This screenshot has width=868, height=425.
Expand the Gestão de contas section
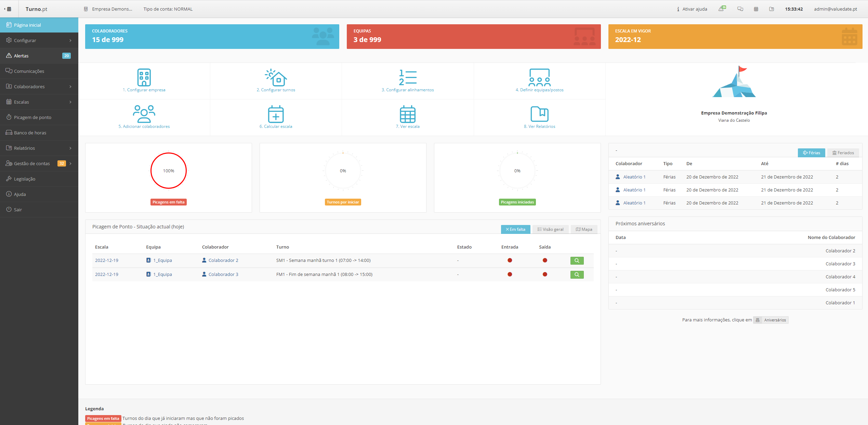pyautogui.click(x=32, y=163)
